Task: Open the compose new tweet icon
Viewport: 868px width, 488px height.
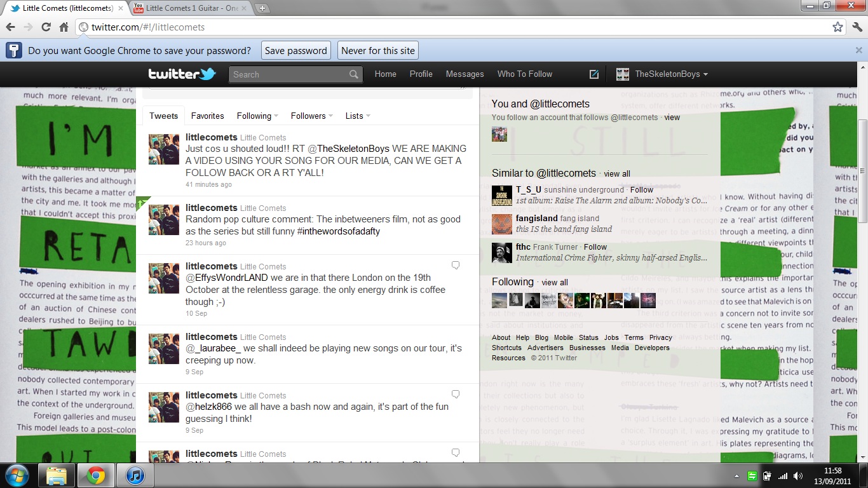Action: click(594, 74)
